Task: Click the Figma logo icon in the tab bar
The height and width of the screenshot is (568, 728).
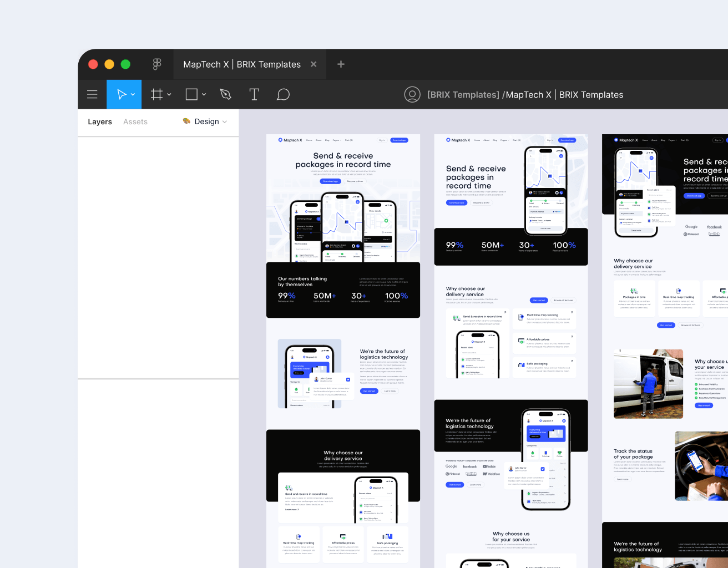Action: 157,64
